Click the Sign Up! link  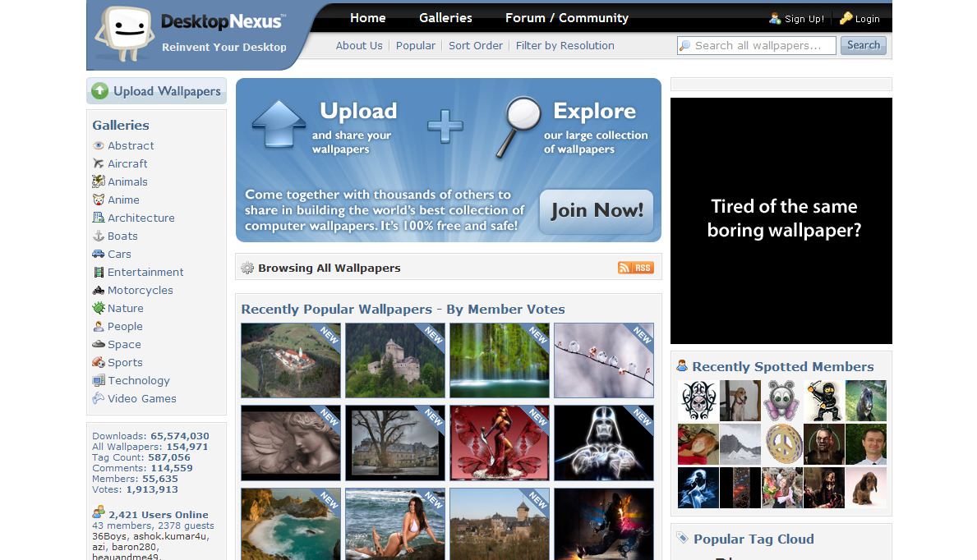coord(804,19)
